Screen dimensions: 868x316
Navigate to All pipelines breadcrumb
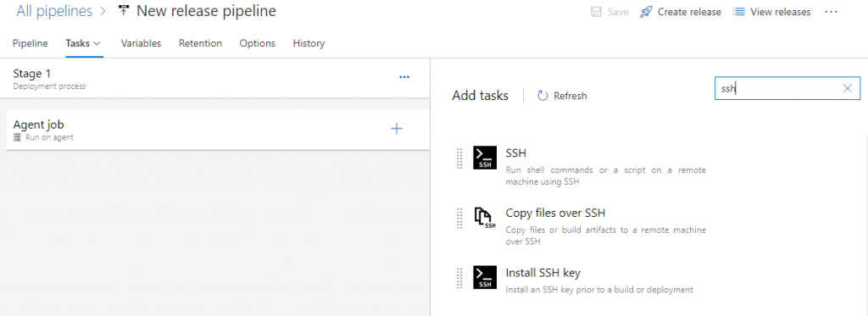[54, 10]
